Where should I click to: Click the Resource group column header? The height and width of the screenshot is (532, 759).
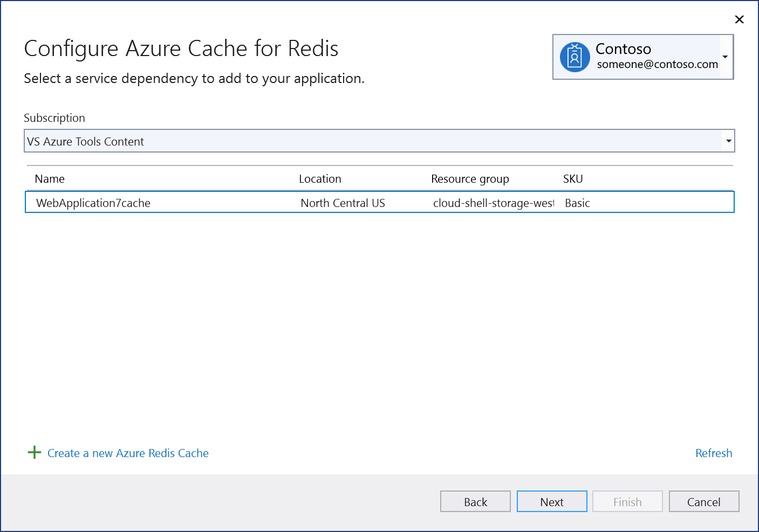469,178
